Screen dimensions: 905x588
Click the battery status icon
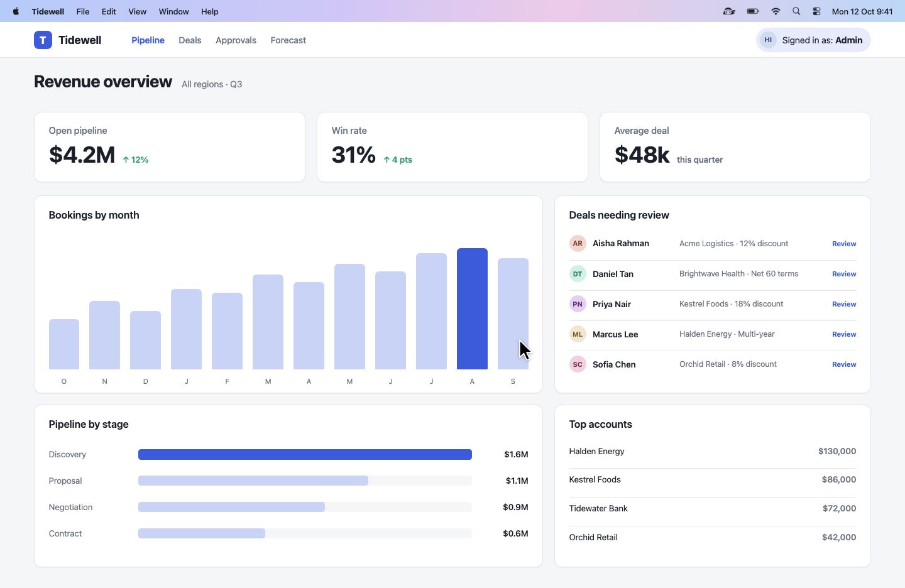pyautogui.click(x=753, y=11)
